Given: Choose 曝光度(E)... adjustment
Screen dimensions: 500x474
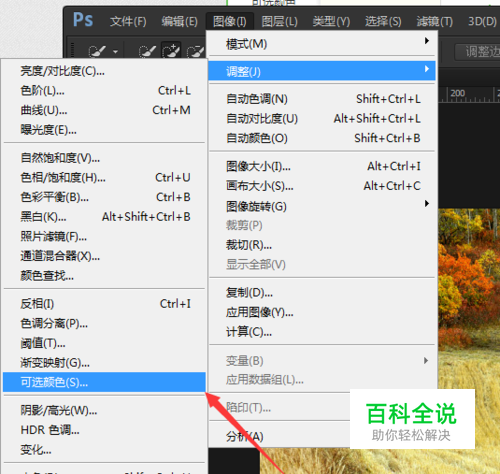Looking at the screenshot, I should click(x=104, y=130).
